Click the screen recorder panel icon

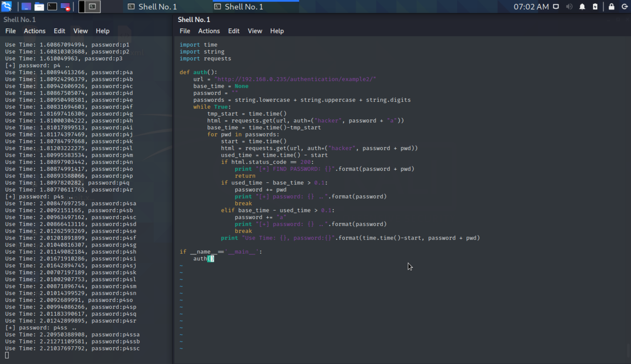[65, 7]
